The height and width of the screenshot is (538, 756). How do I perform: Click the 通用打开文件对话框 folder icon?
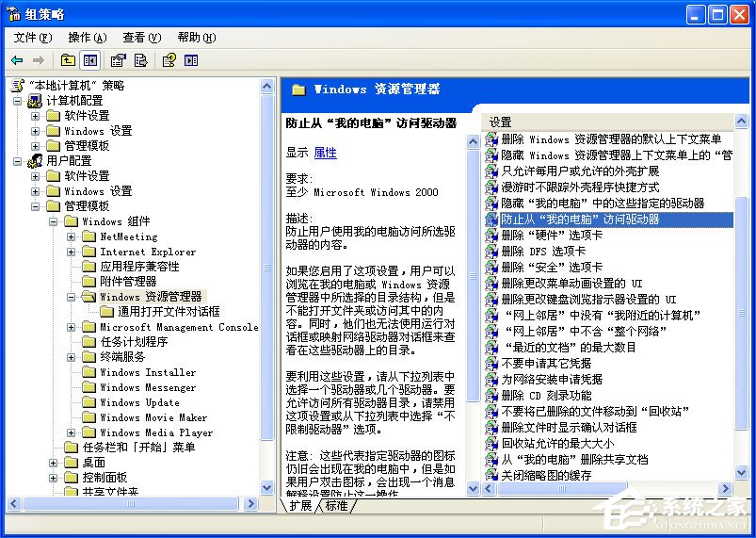pyautogui.click(x=106, y=312)
